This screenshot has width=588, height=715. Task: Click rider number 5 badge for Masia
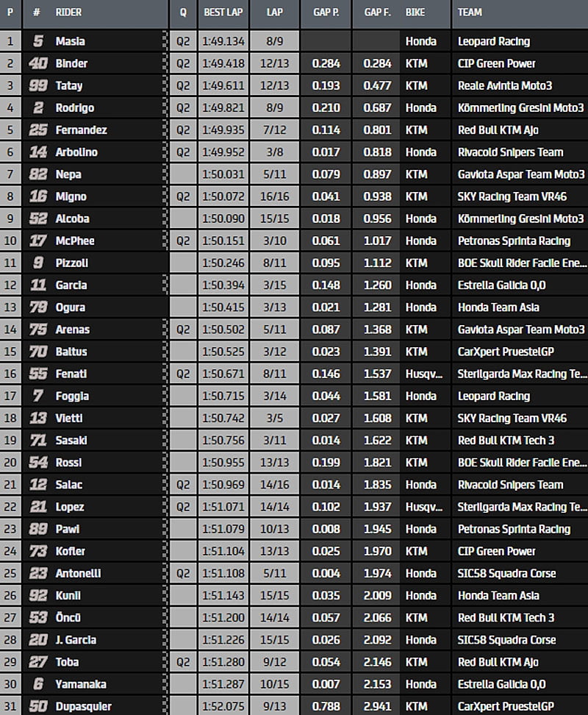(x=38, y=42)
